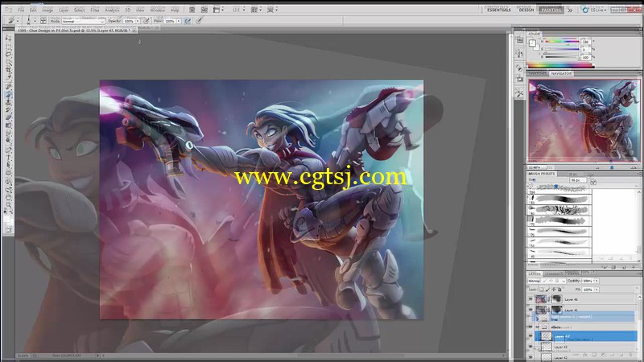Toggle Layer 43 visibility eye
This screenshot has height=362, width=644.
pyautogui.click(x=530, y=347)
